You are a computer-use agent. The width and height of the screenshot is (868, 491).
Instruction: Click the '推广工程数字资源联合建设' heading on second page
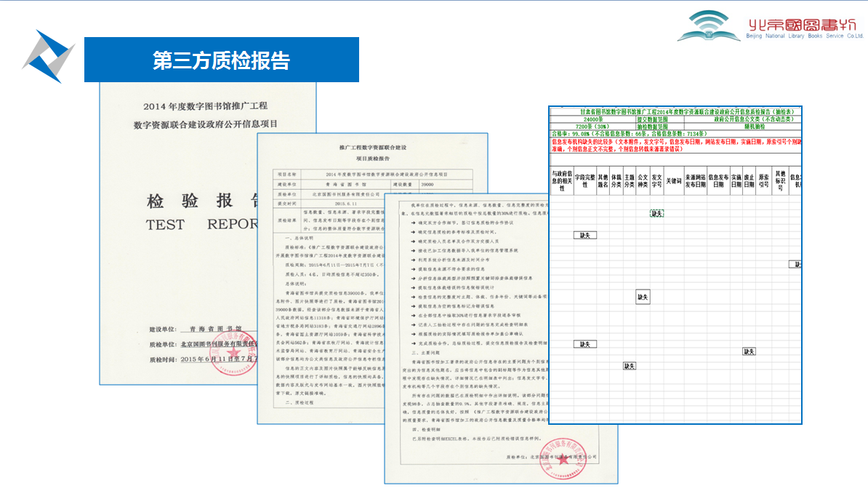point(372,148)
